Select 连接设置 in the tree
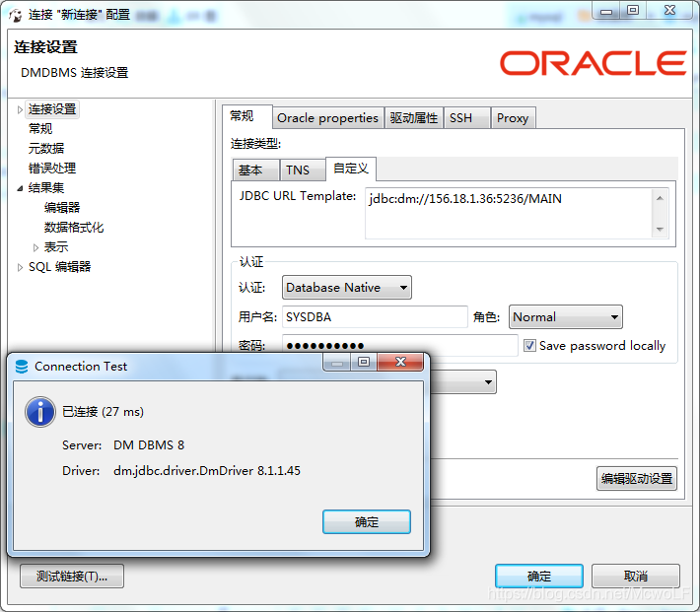The image size is (700, 612). tap(52, 109)
